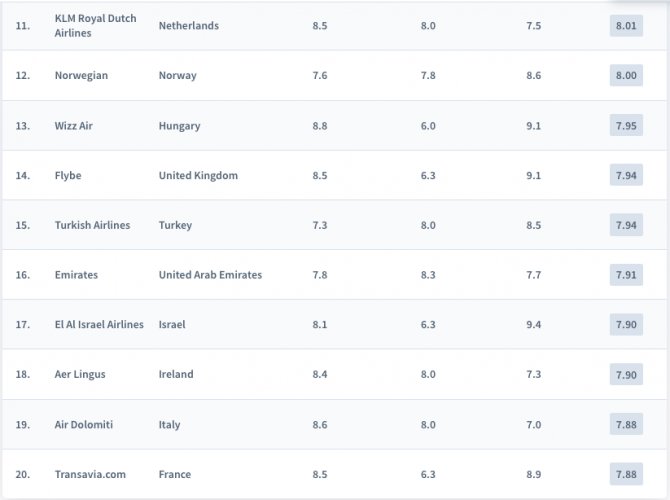Click the Hungary country text

[x=179, y=126]
